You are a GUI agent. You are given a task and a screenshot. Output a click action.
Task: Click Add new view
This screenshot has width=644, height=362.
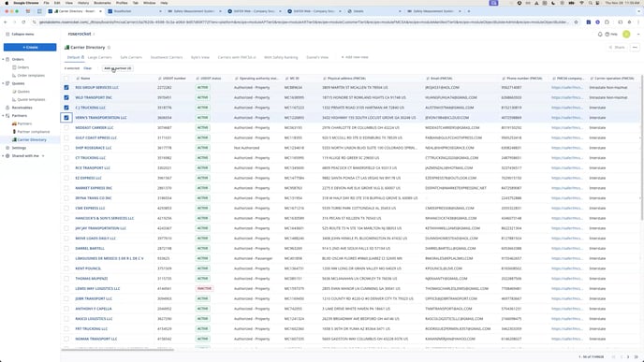(355, 57)
